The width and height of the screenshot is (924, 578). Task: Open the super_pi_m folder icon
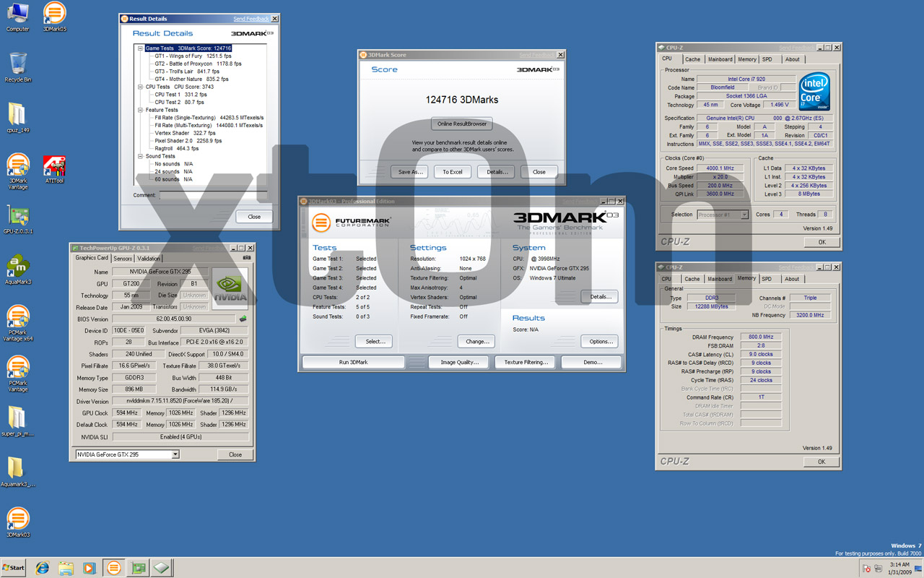pyautogui.click(x=17, y=421)
